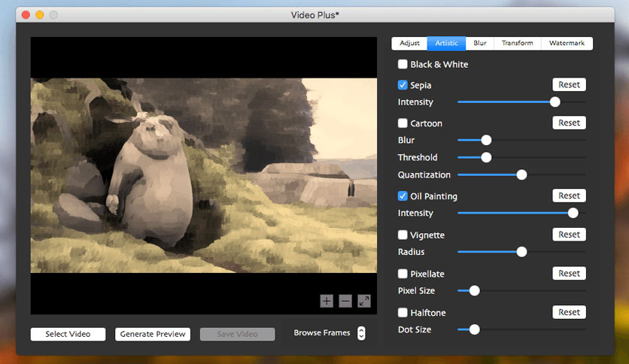The height and width of the screenshot is (364, 629).
Task: Enable the Black & White checkbox
Action: click(403, 64)
